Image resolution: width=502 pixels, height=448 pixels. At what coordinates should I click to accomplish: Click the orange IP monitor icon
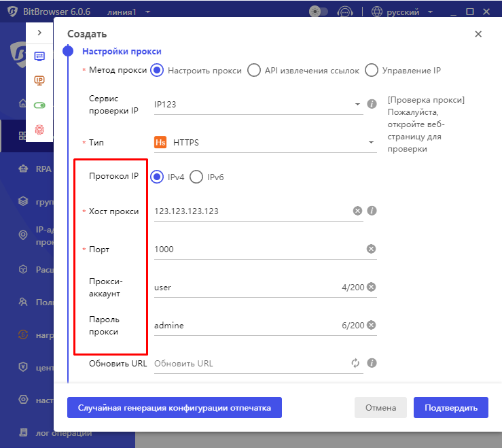point(39,80)
